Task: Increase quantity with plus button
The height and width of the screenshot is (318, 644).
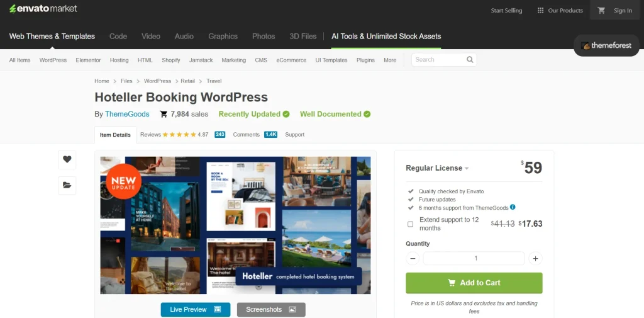Action: click(x=535, y=258)
